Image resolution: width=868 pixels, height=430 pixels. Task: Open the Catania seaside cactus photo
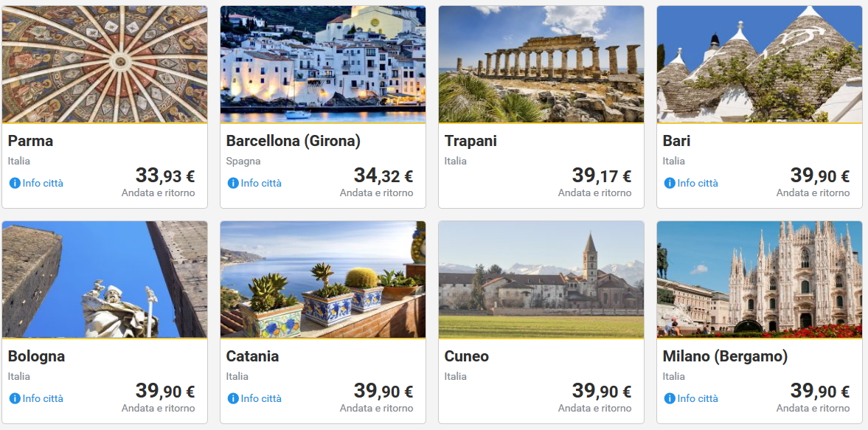[x=323, y=280]
